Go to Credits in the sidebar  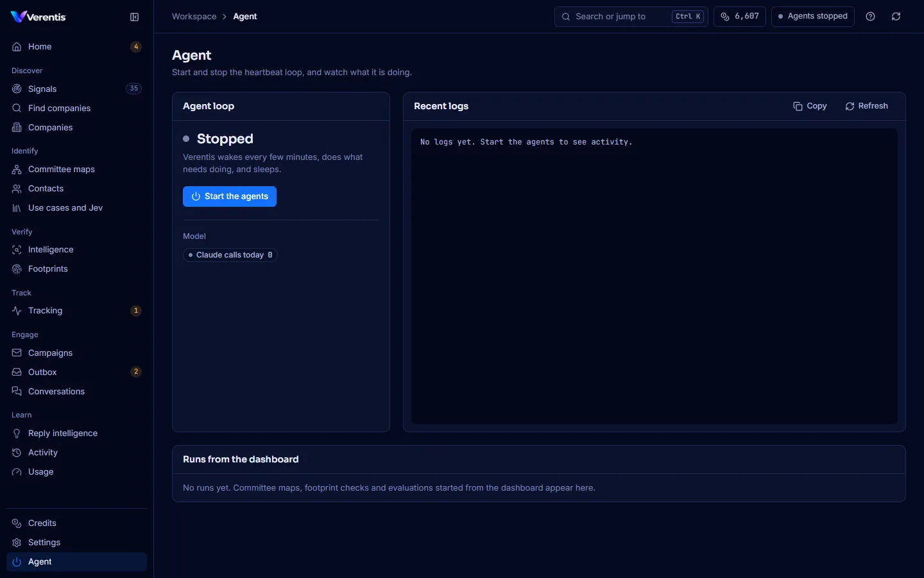pyautogui.click(x=76, y=523)
